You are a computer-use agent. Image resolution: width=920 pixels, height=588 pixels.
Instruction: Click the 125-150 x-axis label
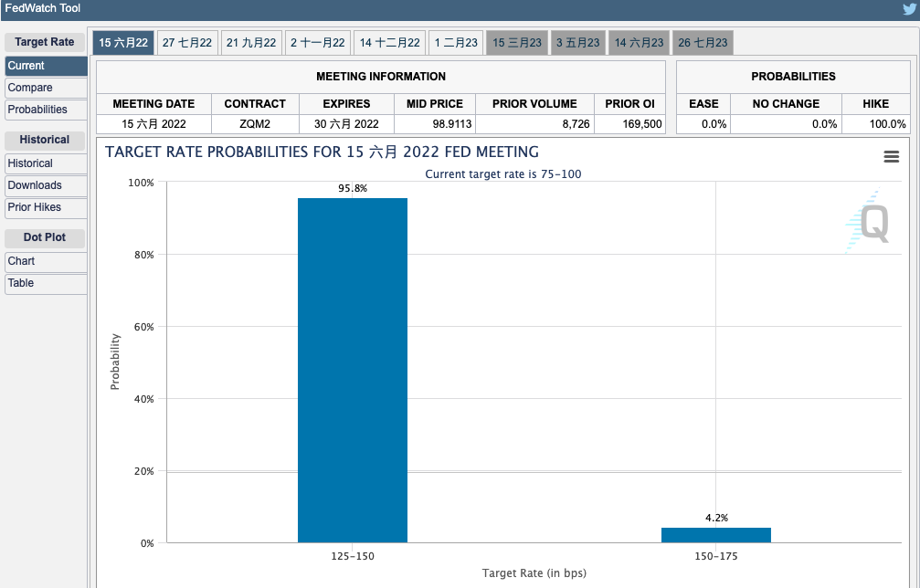(x=353, y=556)
